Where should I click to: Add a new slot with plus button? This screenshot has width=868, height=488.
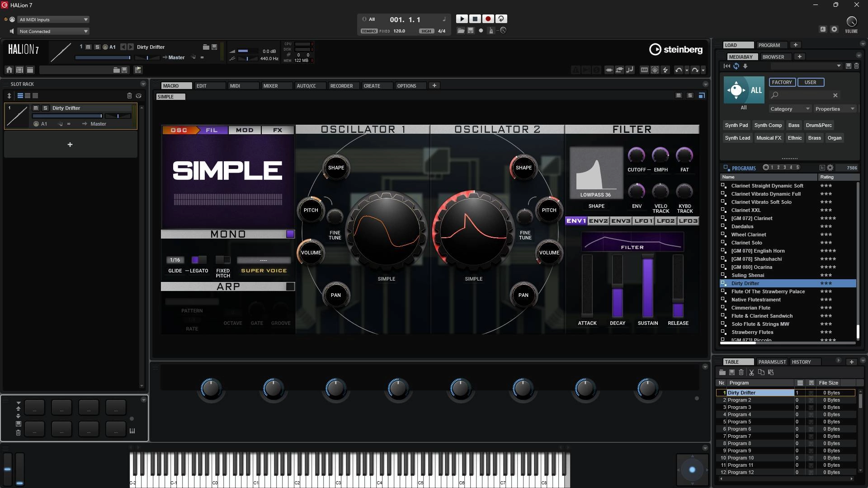click(70, 145)
